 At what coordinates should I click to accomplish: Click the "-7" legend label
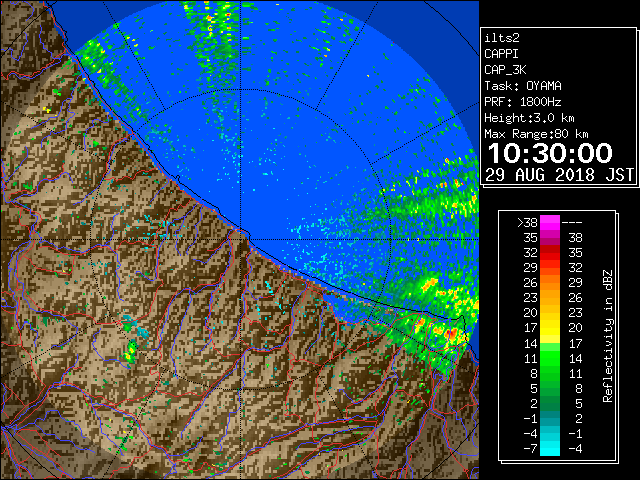(x=530, y=448)
